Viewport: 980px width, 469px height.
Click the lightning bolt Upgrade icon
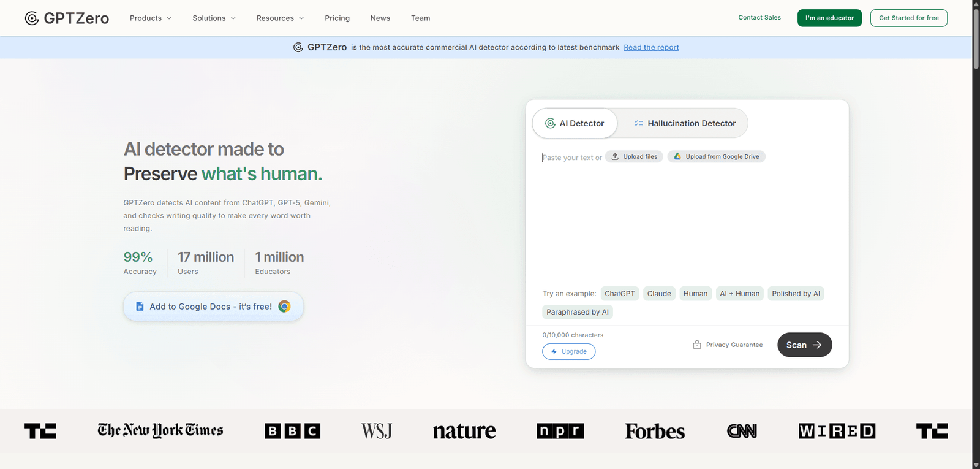(x=554, y=352)
